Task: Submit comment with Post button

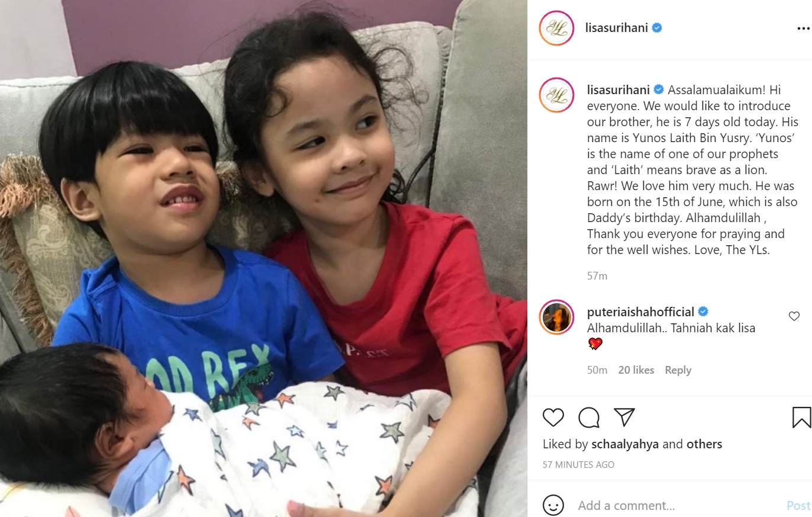Action: (798, 506)
